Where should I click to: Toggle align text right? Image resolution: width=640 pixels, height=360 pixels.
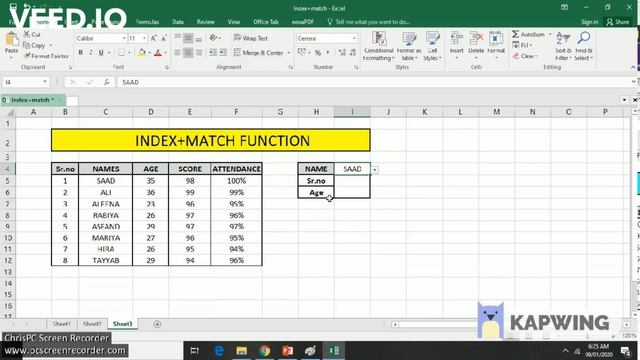[x=198, y=53]
